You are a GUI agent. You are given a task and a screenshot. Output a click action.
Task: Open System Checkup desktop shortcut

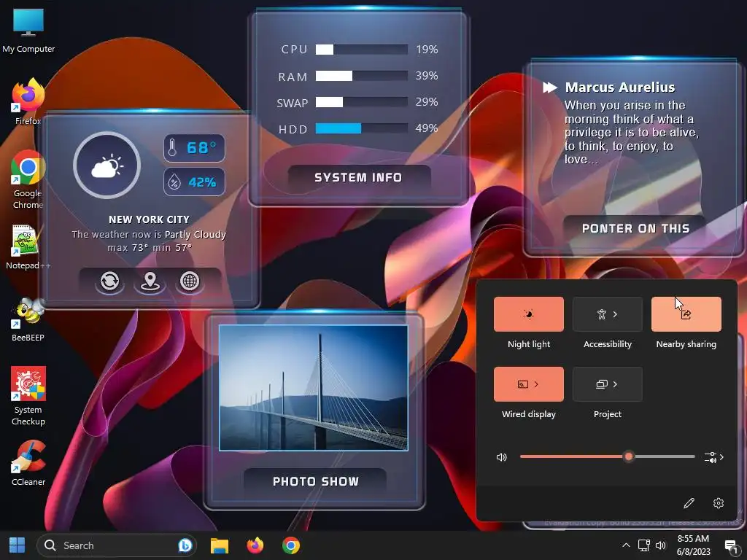(x=28, y=396)
